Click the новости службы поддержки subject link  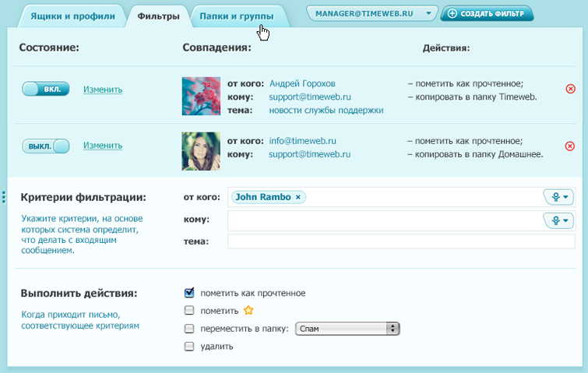click(326, 111)
